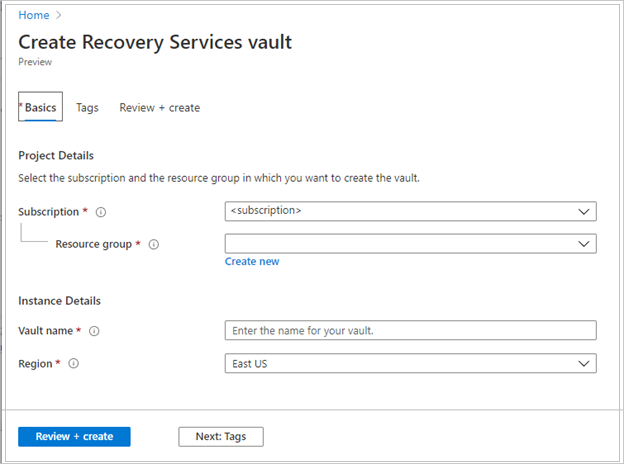Click the chevron arrow in the Resource group field
The height and width of the screenshot is (464, 624).
point(584,244)
